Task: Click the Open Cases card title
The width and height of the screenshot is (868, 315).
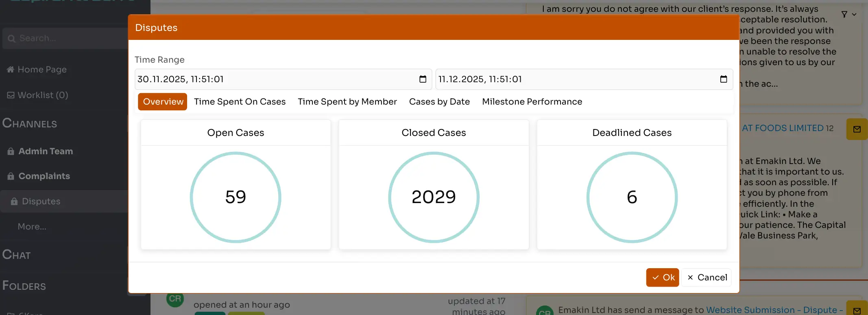Action: (236, 133)
